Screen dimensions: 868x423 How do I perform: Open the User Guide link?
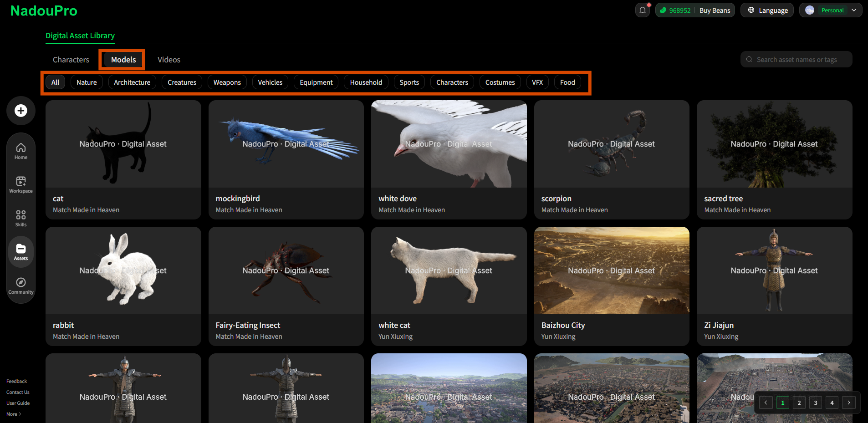pos(18,403)
